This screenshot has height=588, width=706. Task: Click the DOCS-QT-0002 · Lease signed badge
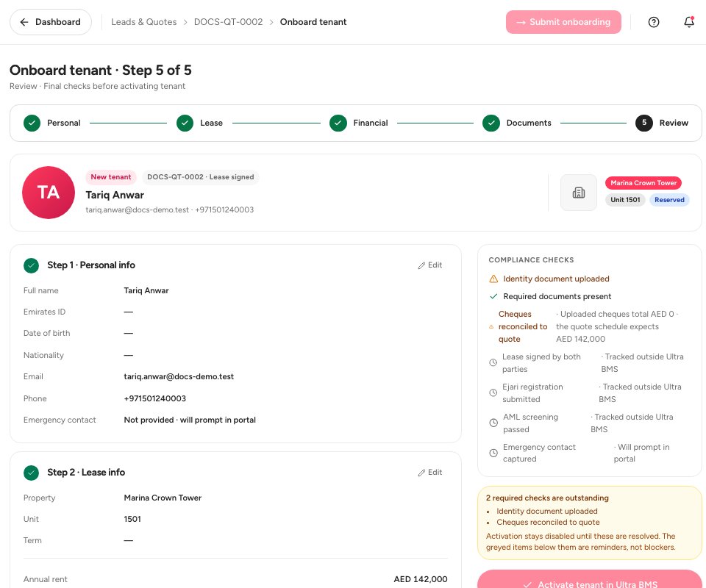click(200, 177)
